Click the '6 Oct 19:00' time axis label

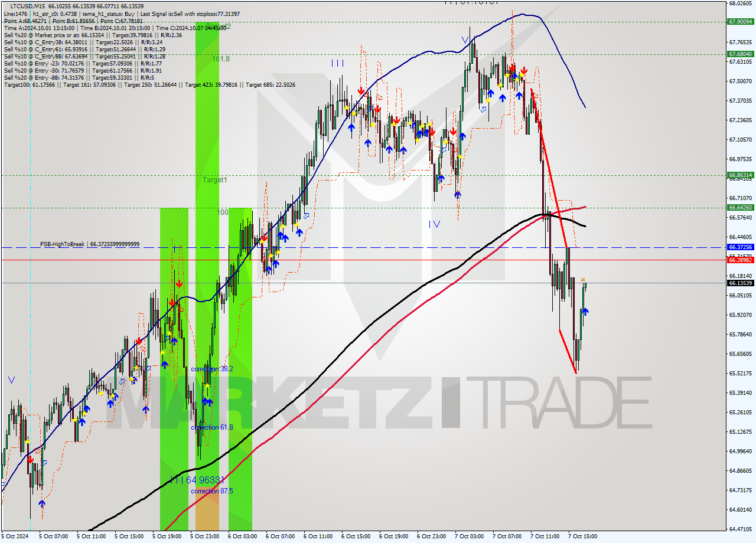click(394, 537)
